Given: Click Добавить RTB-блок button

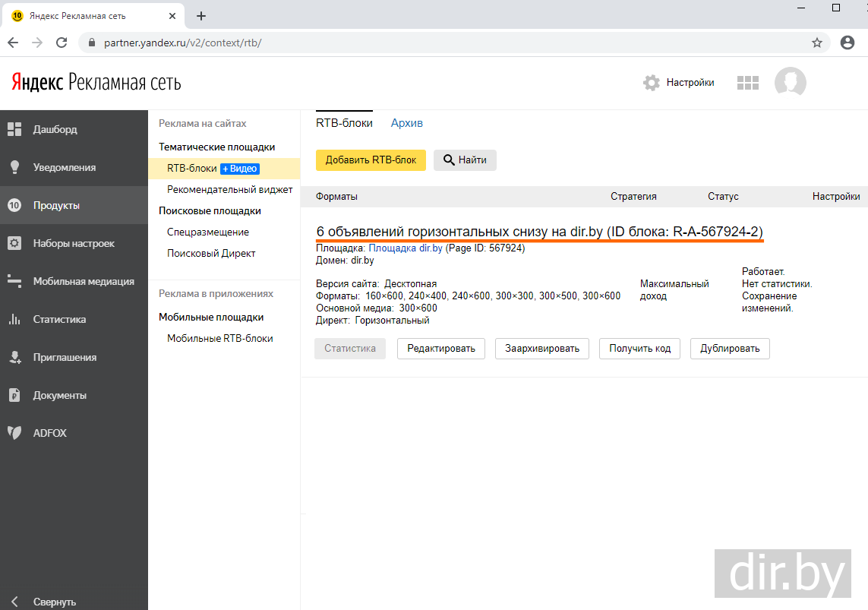Looking at the screenshot, I should tap(371, 160).
